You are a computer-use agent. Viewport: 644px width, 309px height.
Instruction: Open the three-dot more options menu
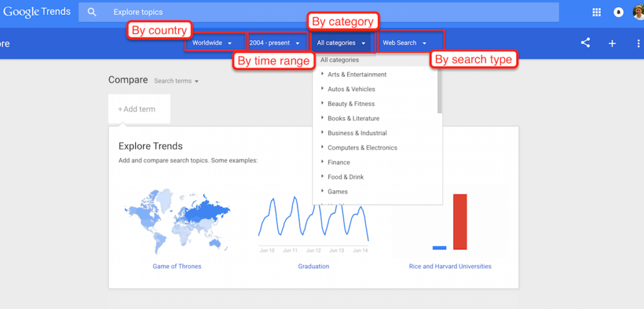tap(638, 43)
